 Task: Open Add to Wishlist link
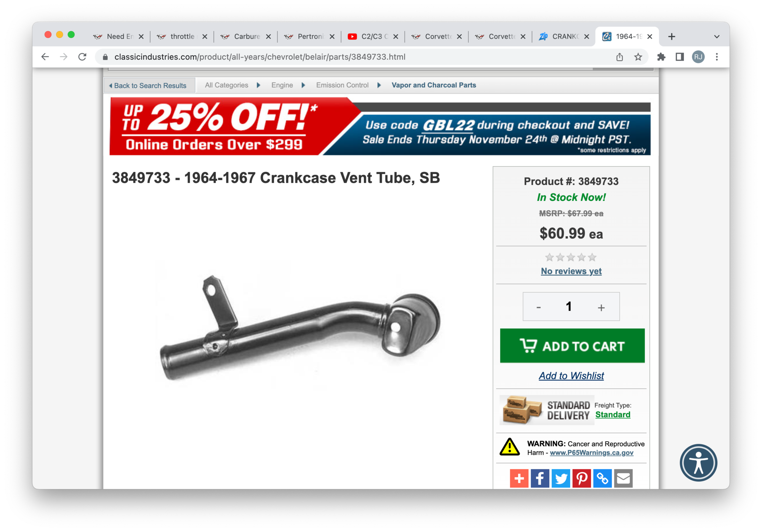[571, 376]
